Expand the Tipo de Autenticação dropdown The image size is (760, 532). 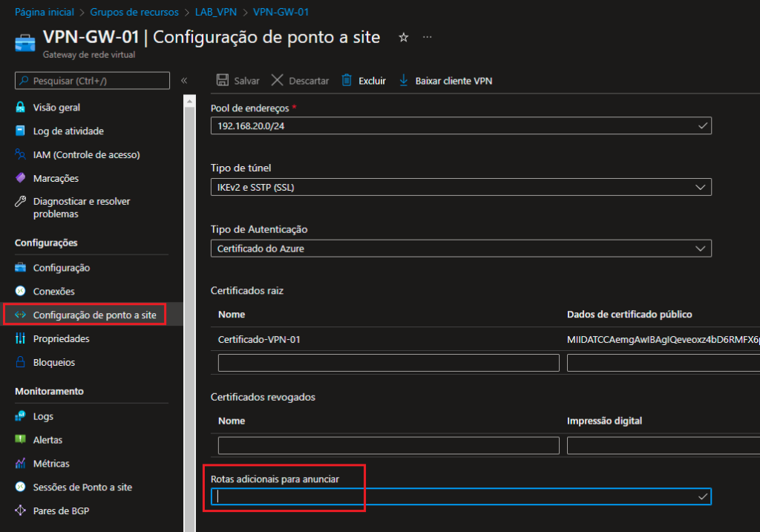(460, 249)
